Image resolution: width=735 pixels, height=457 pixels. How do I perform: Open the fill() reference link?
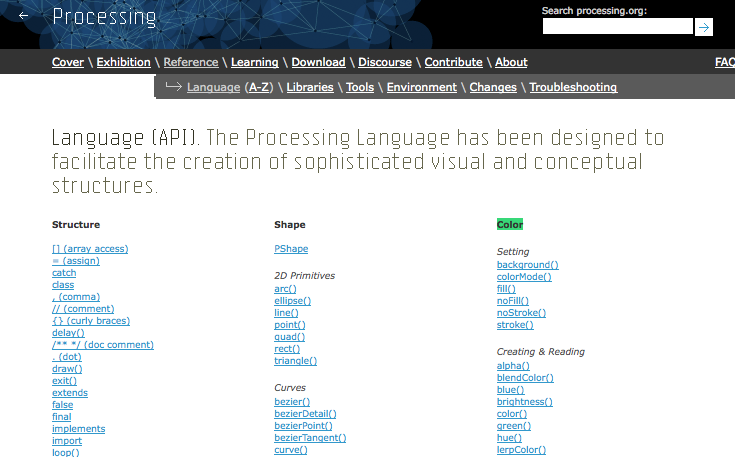click(x=506, y=289)
